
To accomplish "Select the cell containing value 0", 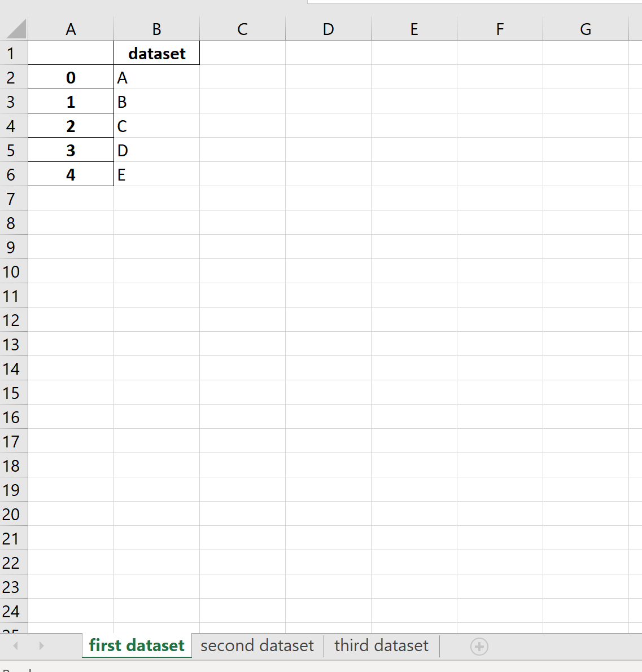I will point(71,77).
